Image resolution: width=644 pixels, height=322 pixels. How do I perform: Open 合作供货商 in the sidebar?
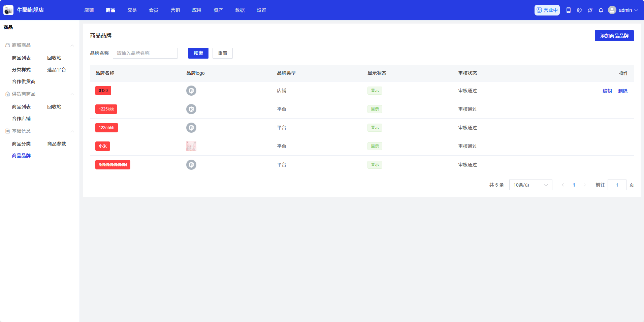(24, 82)
